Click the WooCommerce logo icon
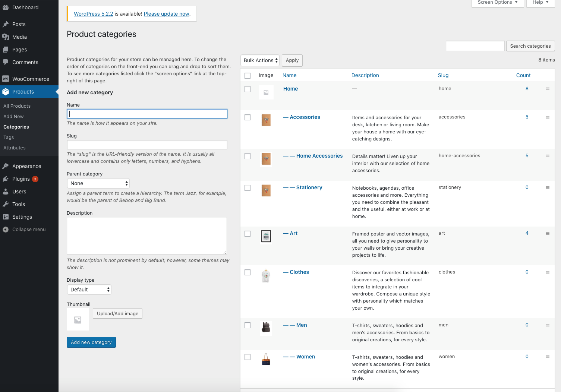Image resolution: width=561 pixels, height=392 pixels. [6, 79]
